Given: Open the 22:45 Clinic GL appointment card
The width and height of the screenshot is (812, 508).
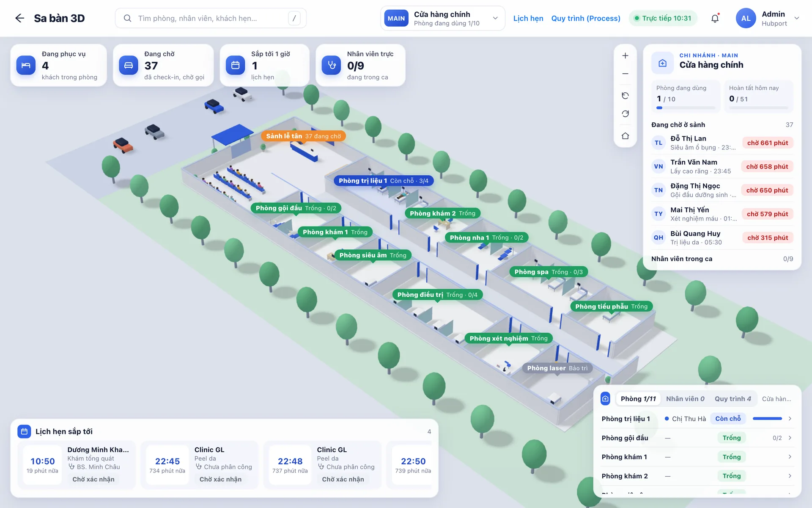Looking at the screenshot, I should [x=200, y=465].
